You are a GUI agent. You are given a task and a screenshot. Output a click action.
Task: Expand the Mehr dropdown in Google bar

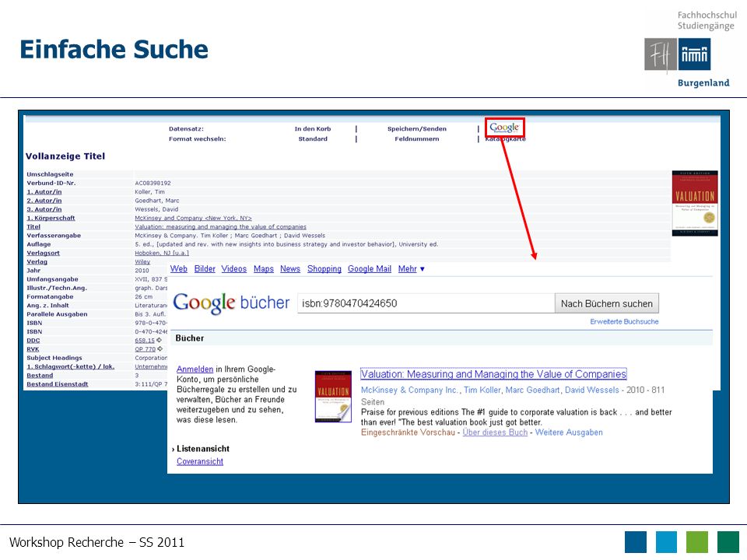411,269
